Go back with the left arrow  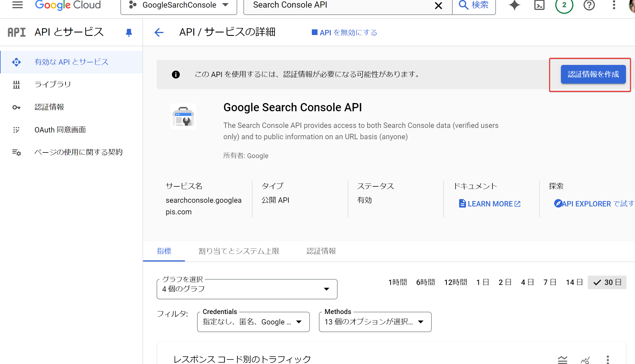coord(159,32)
